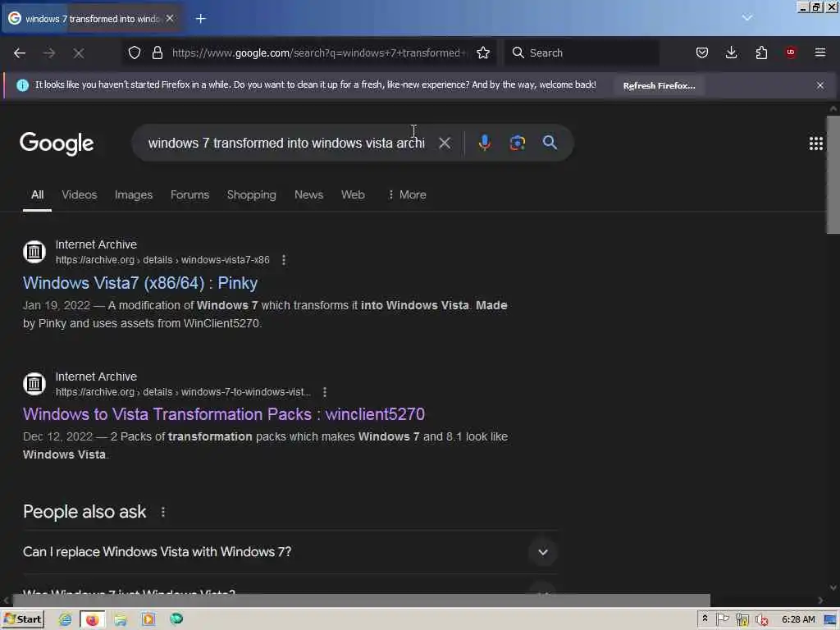
Task: Focus the Firefox Search toolbar box
Action: click(582, 52)
